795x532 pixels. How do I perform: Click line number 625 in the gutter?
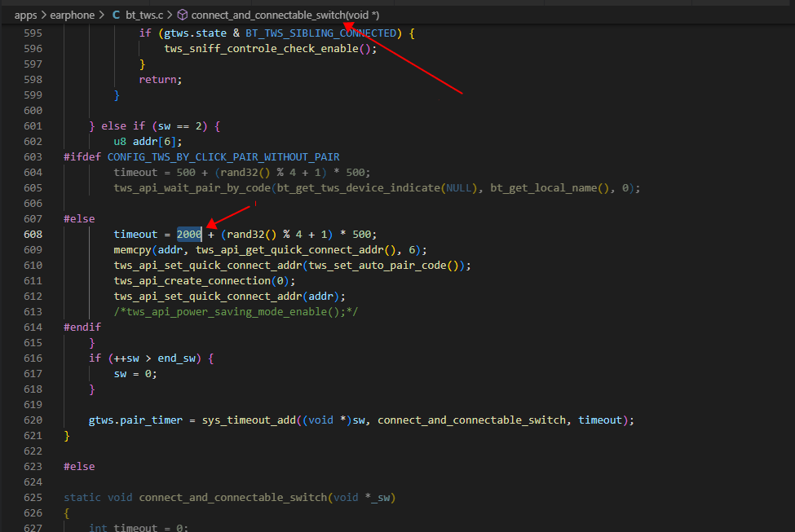33,498
